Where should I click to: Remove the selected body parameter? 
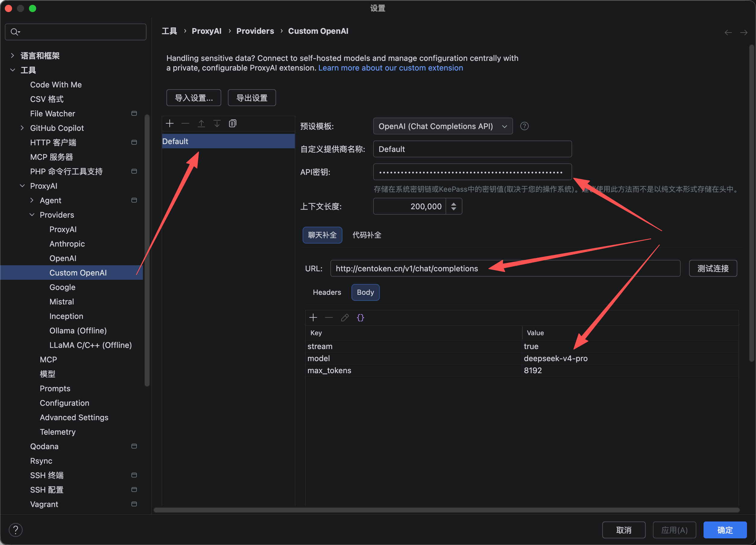pos(329,318)
